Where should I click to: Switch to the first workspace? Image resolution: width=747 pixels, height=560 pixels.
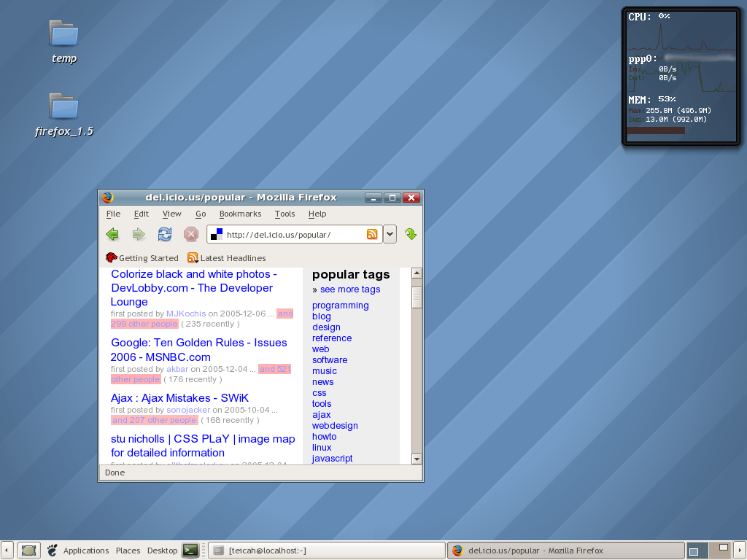coord(697,551)
